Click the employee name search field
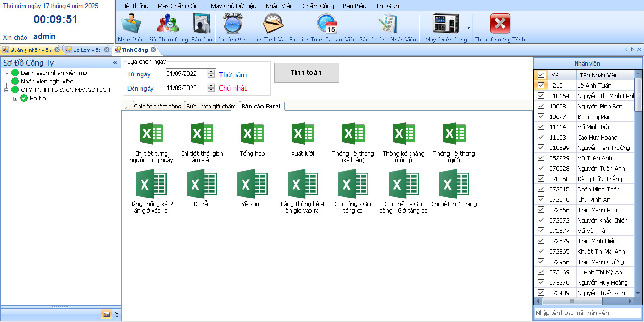Viewport: 644px width, 322px height. (587, 313)
